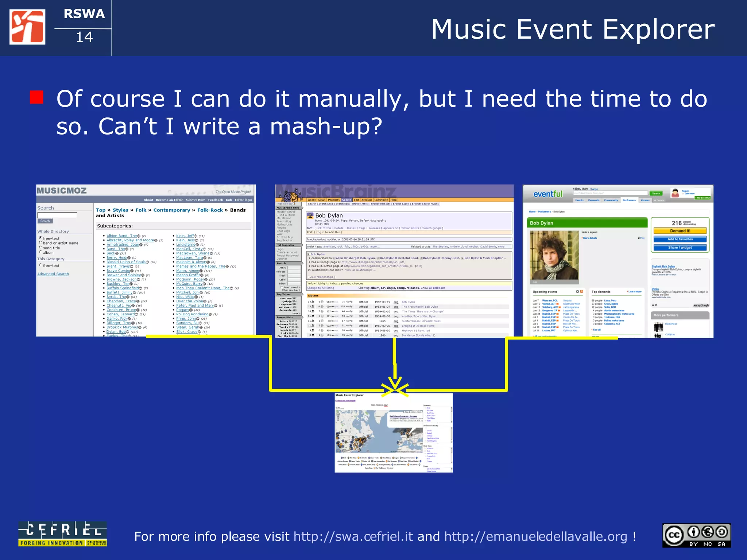Viewport: 747px width, 560px height.
Task: Click More details link on eventful
Action: pyautogui.click(x=590, y=238)
